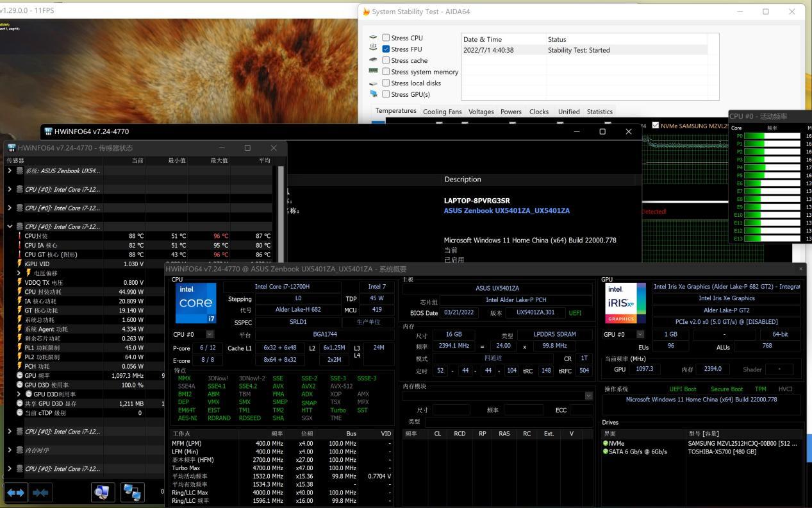Enable the Stress CPU checkbox
812x508 pixels.
coord(386,38)
